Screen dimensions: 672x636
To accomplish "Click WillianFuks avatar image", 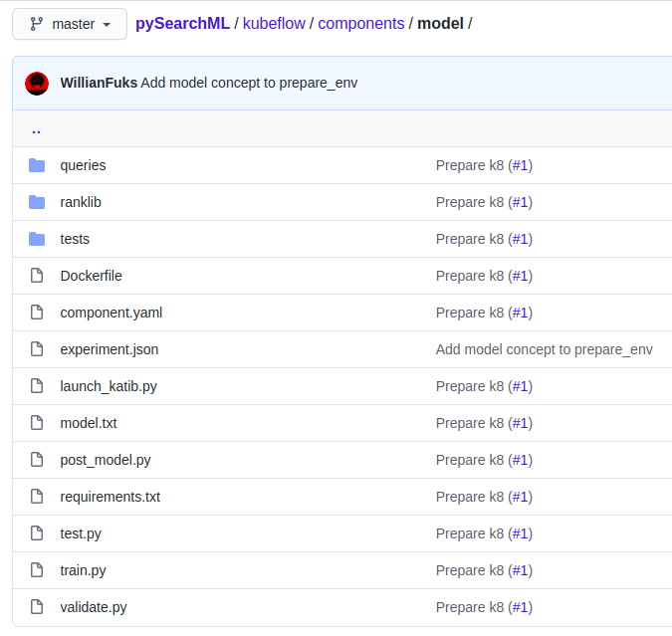I will point(37,83).
